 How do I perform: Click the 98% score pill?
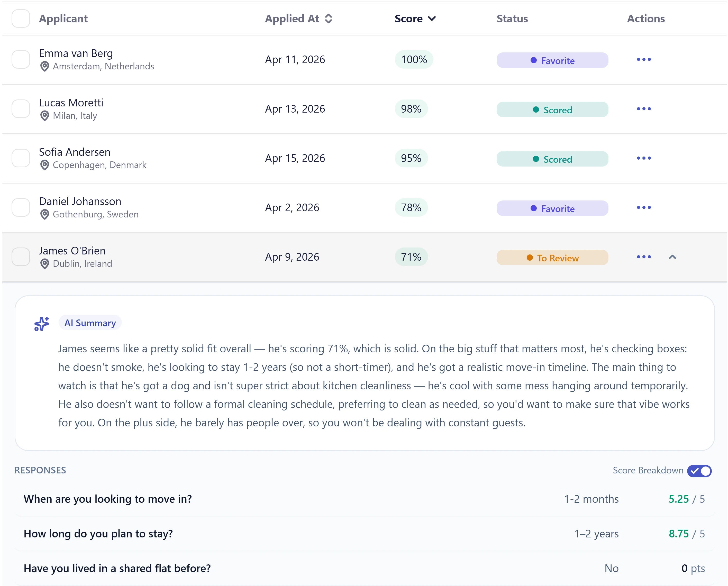(411, 109)
